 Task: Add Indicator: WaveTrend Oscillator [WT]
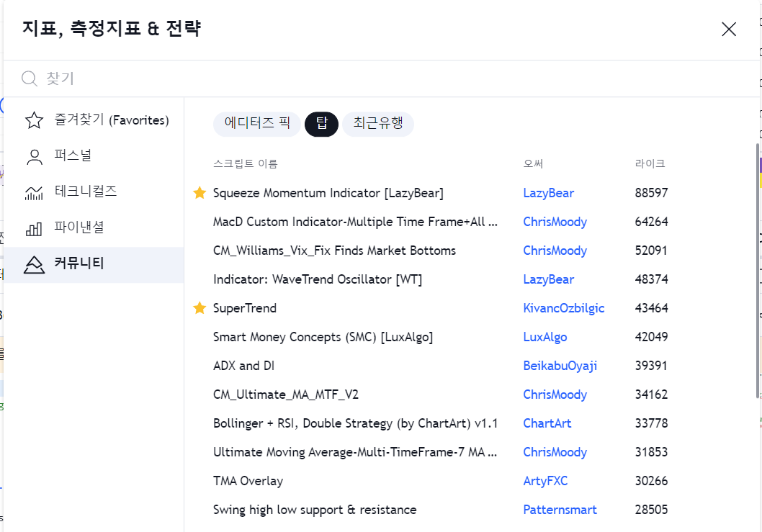tap(318, 279)
